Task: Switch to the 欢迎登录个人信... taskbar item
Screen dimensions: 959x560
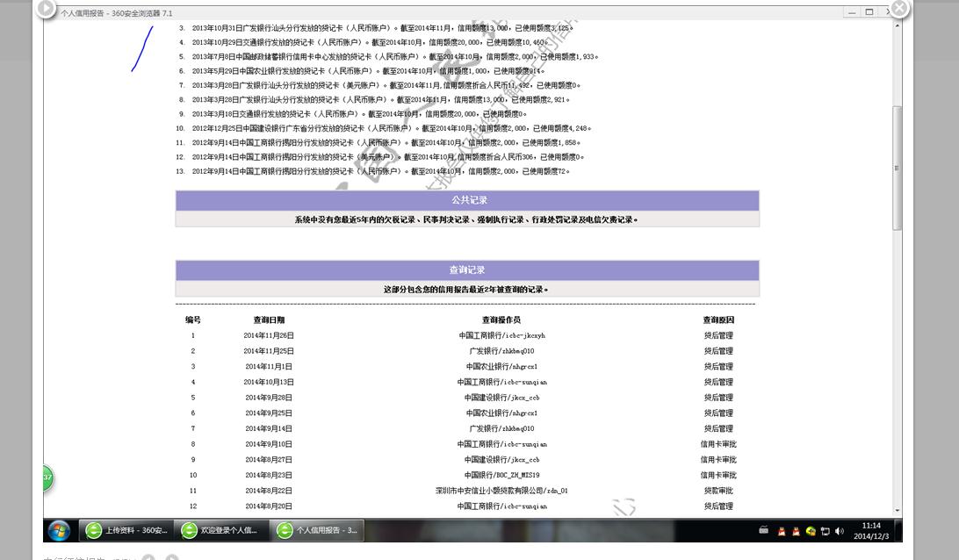Action: pyautogui.click(x=221, y=530)
